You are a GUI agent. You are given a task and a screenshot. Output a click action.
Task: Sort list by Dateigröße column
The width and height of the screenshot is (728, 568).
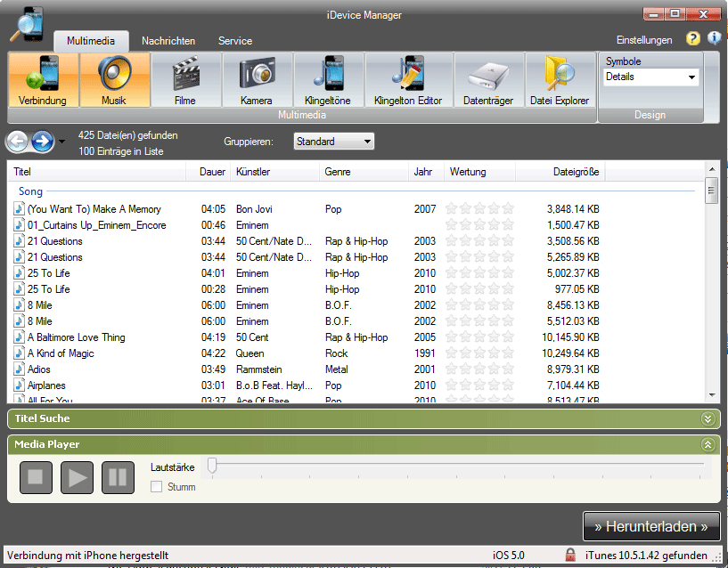[560, 172]
